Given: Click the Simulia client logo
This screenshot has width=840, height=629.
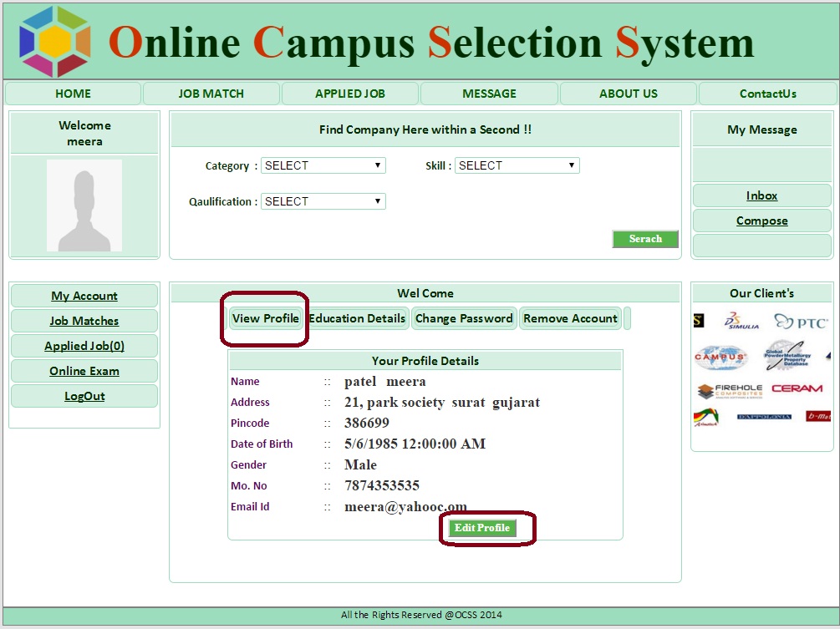Looking at the screenshot, I should pos(741,322).
